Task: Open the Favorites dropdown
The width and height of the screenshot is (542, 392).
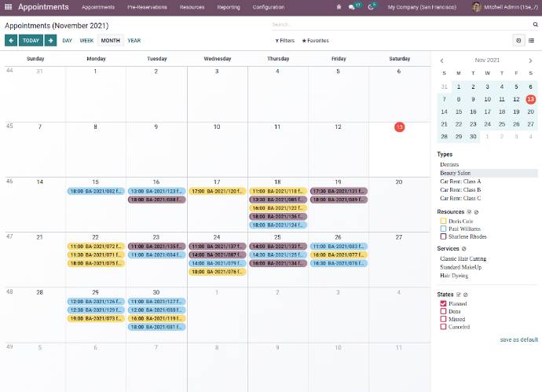Action: pyautogui.click(x=315, y=40)
